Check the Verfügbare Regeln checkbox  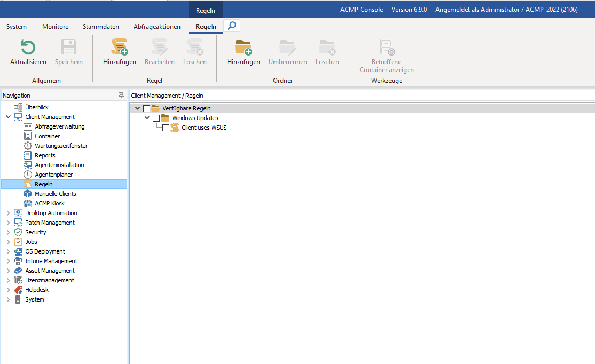(147, 108)
